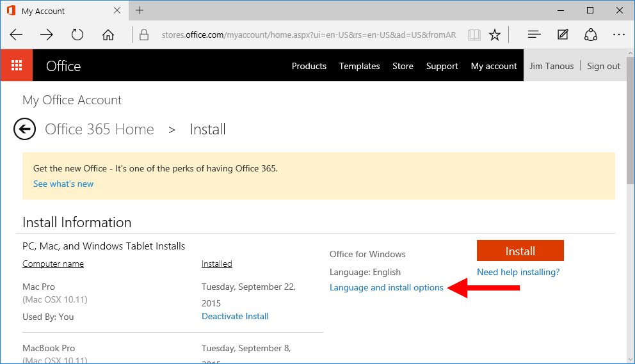Click Office 365 Home breadcrumb
635x364 pixels.
(99, 129)
